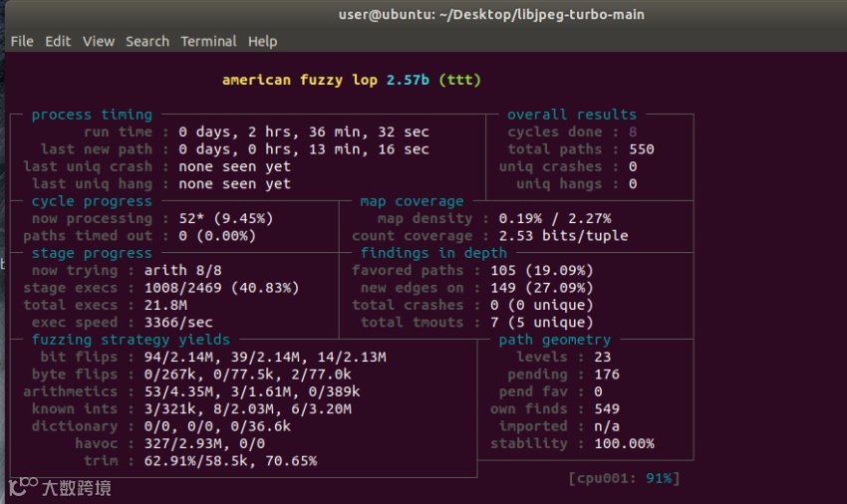The height and width of the screenshot is (504, 847).
Task: Click bit flips value '94/2.14M, 39/2.14M, 14/2.13M'
Action: (265, 357)
